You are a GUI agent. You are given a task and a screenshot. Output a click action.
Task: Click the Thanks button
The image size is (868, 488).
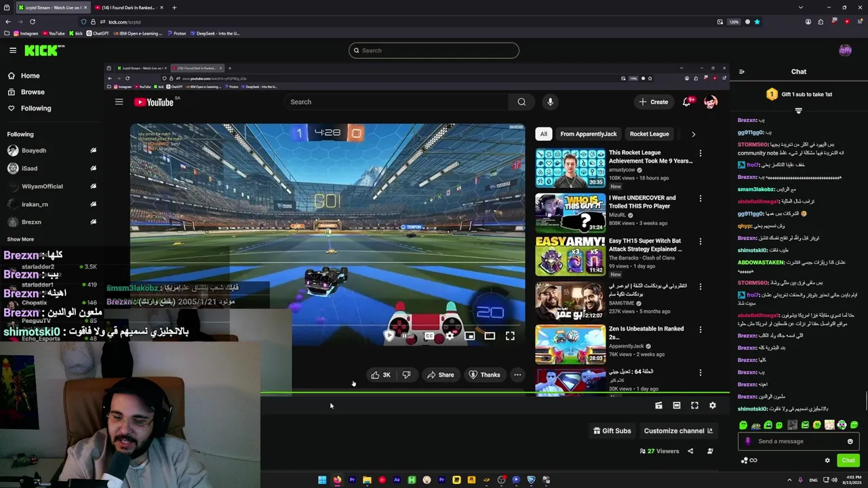[x=484, y=375]
